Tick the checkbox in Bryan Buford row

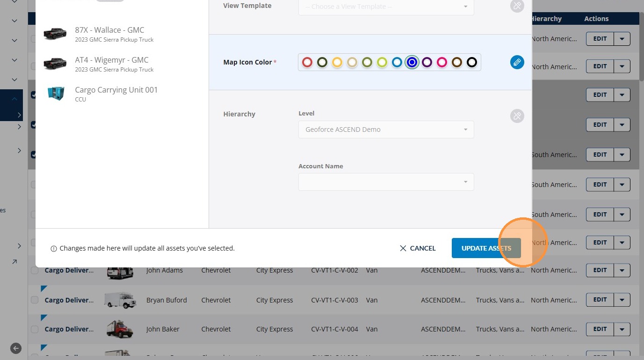coord(35,300)
